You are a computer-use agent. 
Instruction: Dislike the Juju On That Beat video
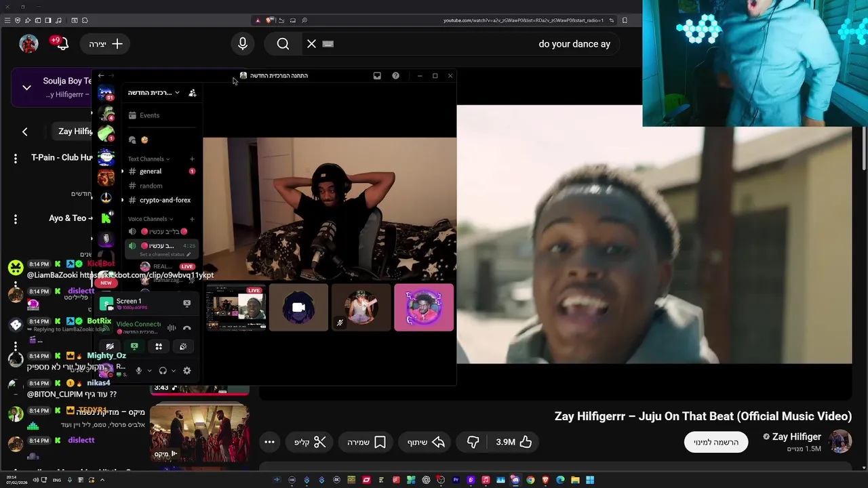click(473, 442)
